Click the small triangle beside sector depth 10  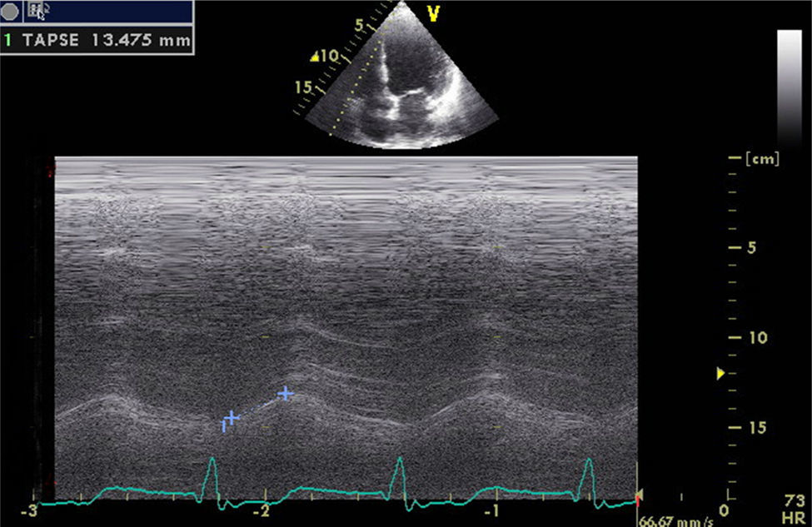[314, 57]
